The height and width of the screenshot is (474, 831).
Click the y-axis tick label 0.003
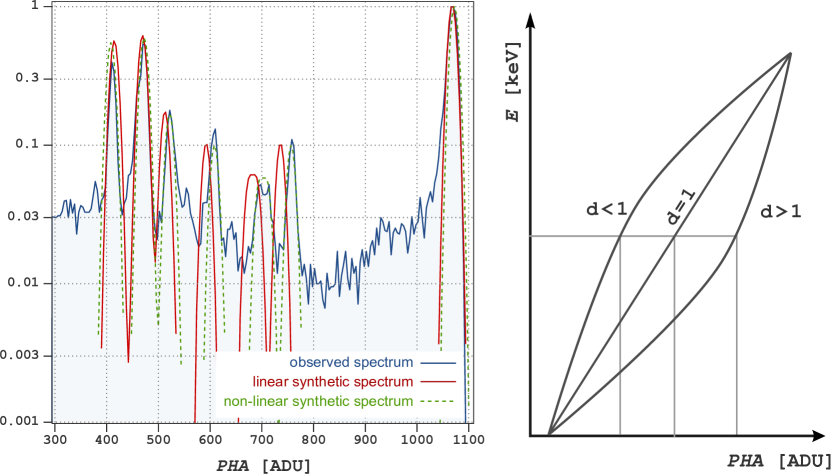(21, 356)
